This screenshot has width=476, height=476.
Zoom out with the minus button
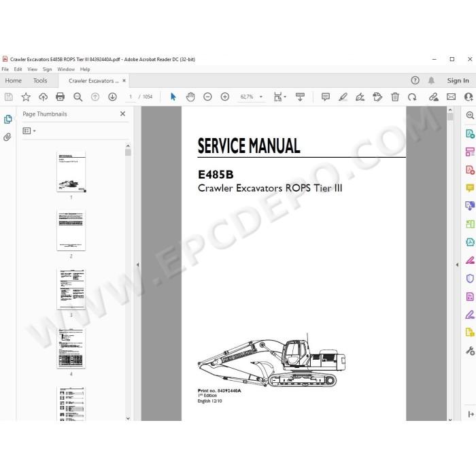pos(207,97)
